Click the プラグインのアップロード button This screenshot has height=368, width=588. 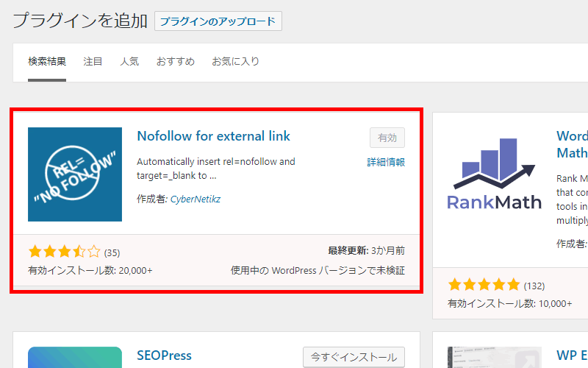[218, 21]
